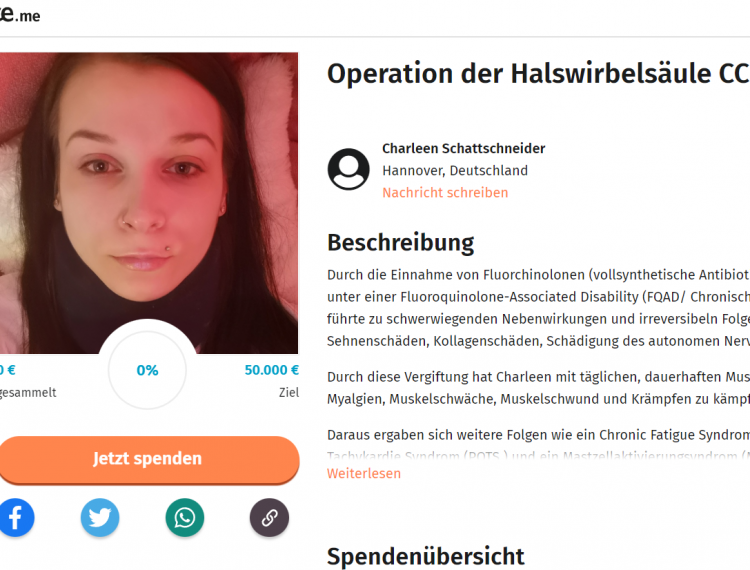The image size is (750, 570).
Task: Click first description paragraph about Fluorchinolonen
Action: click(x=538, y=308)
